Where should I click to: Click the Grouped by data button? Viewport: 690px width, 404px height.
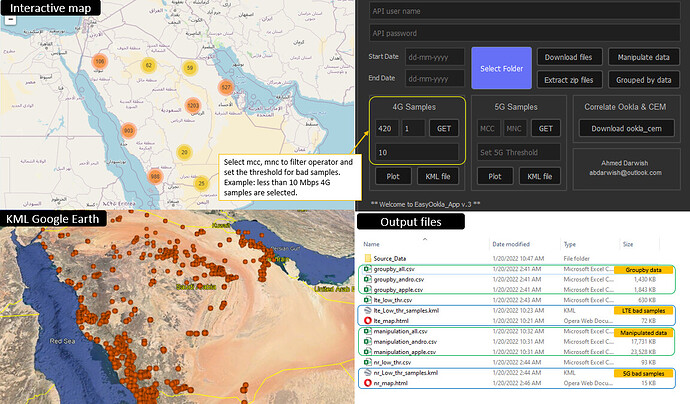coord(643,80)
